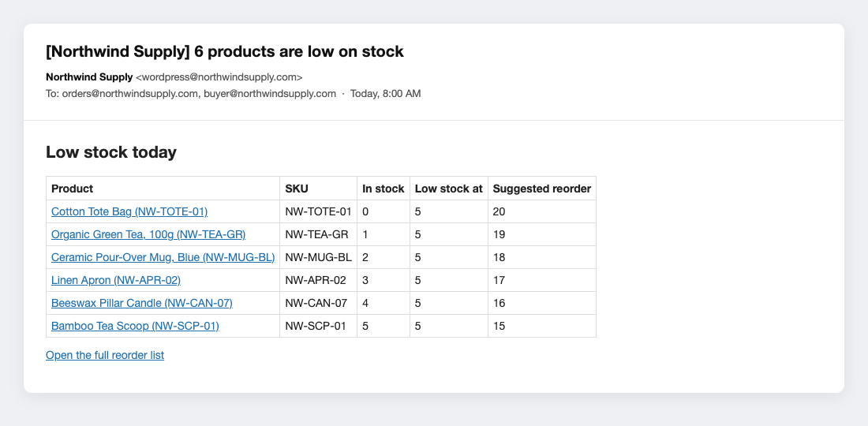868x426 pixels.
Task: Click SKU cell NW-TEA-GR
Action: [x=316, y=234]
